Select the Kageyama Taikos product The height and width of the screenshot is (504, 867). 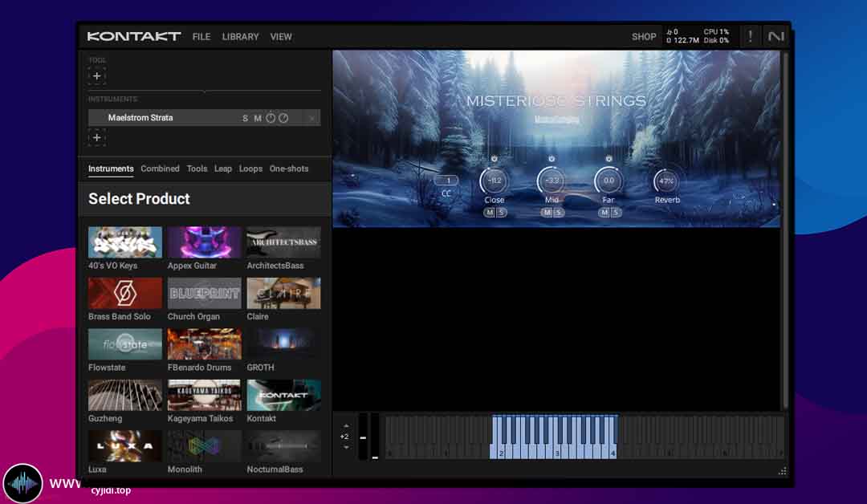204,401
